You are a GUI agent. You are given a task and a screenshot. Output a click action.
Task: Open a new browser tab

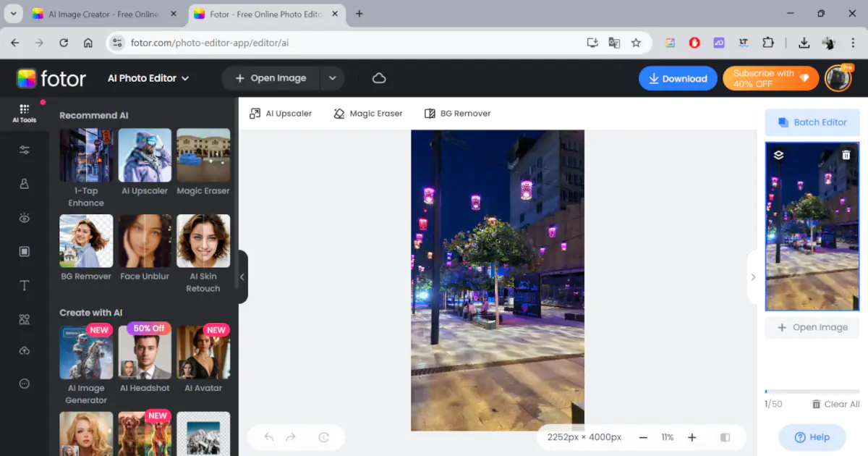coord(359,14)
